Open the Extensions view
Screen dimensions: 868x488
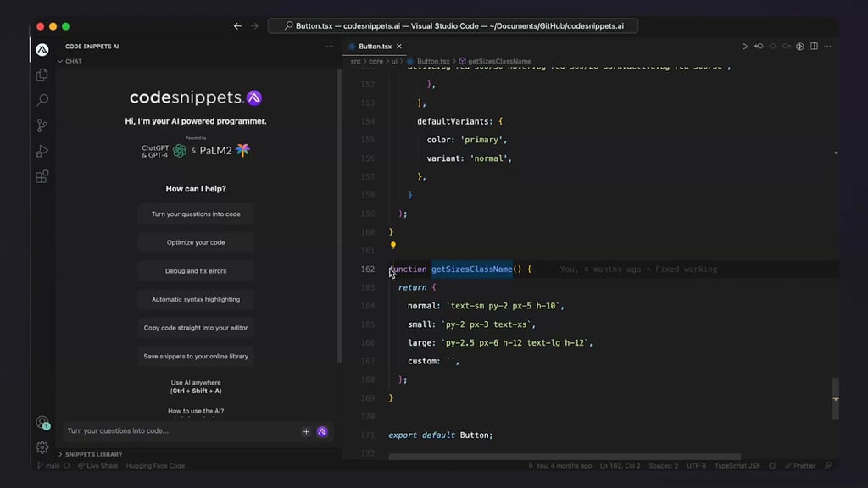click(x=42, y=176)
